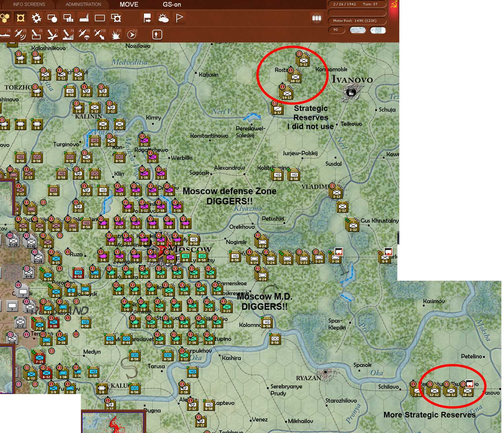This screenshot has height=433, width=504.
Task: Click the gear-shaped toolbar icon
Action: coord(36,18)
